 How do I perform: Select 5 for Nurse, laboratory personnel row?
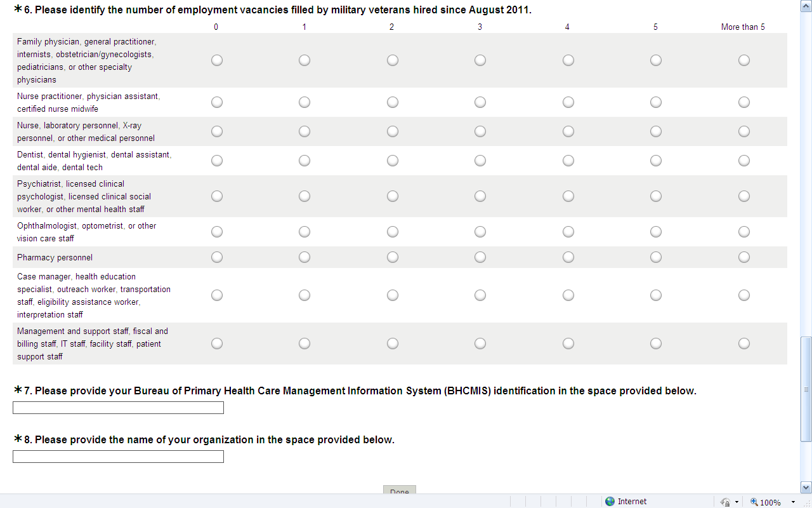(x=656, y=131)
